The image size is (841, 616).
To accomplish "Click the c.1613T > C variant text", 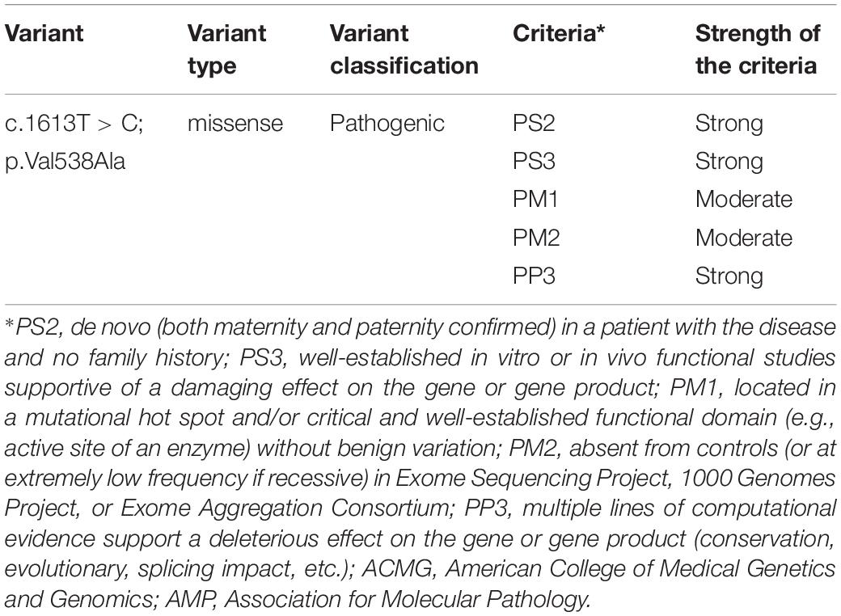I will pos(74,124).
